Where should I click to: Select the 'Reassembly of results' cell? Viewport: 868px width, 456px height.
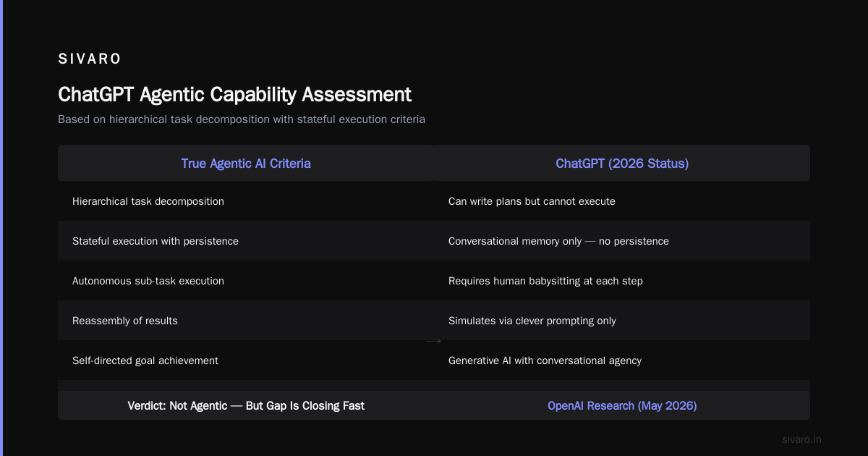246,321
